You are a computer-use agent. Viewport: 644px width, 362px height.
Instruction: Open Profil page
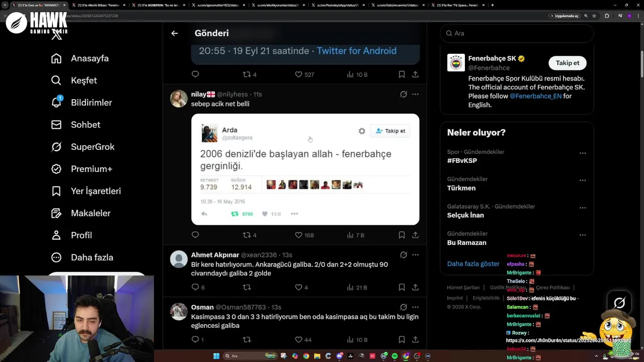point(71,235)
